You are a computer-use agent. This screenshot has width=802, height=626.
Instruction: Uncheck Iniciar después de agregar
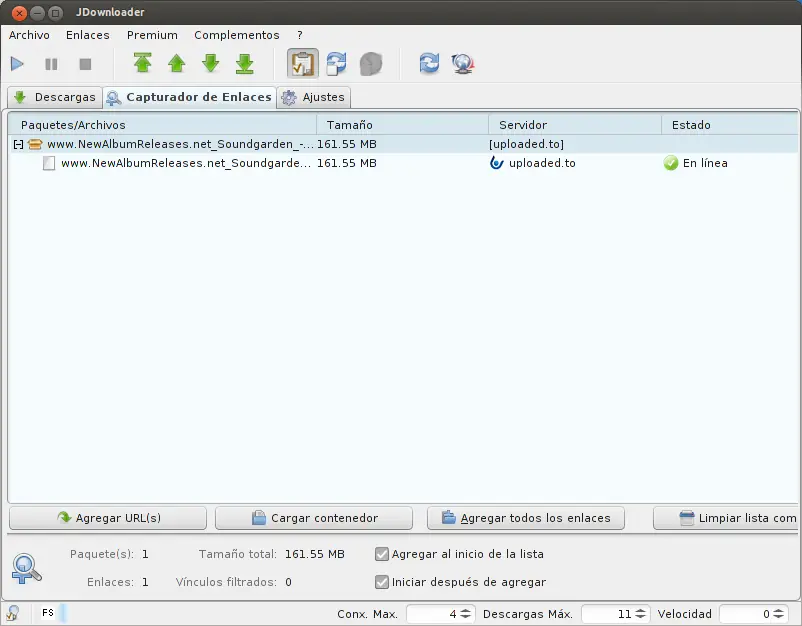pyautogui.click(x=382, y=582)
